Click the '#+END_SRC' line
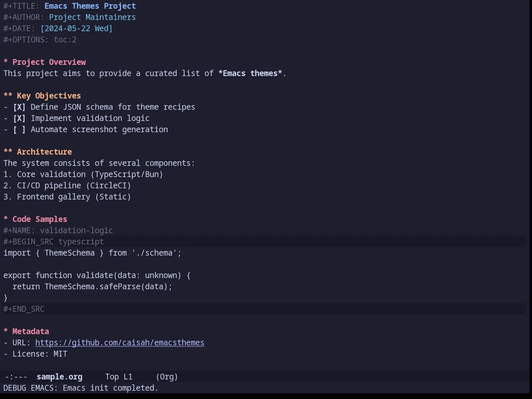The width and height of the screenshot is (532, 399). point(24,309)
